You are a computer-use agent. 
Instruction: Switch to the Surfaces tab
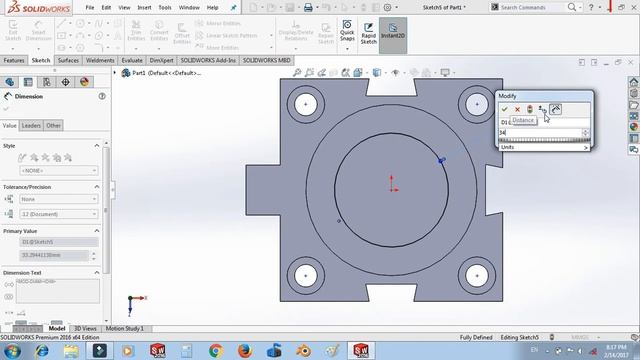point(68,60)
